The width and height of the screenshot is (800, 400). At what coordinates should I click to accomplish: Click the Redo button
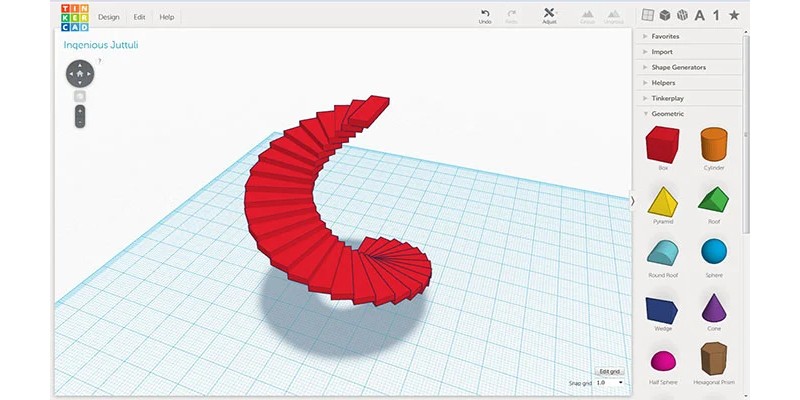tap(511, 17)
